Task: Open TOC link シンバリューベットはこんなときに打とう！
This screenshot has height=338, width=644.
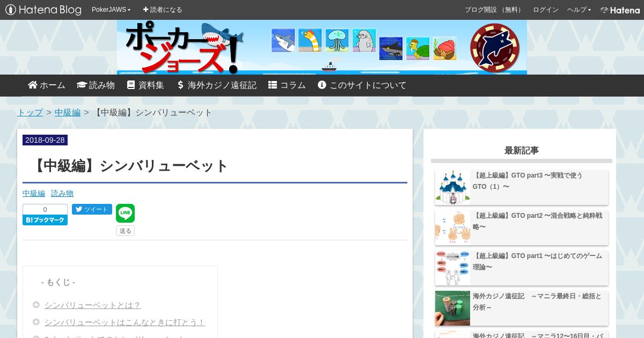Action: (x=125, y=322)
